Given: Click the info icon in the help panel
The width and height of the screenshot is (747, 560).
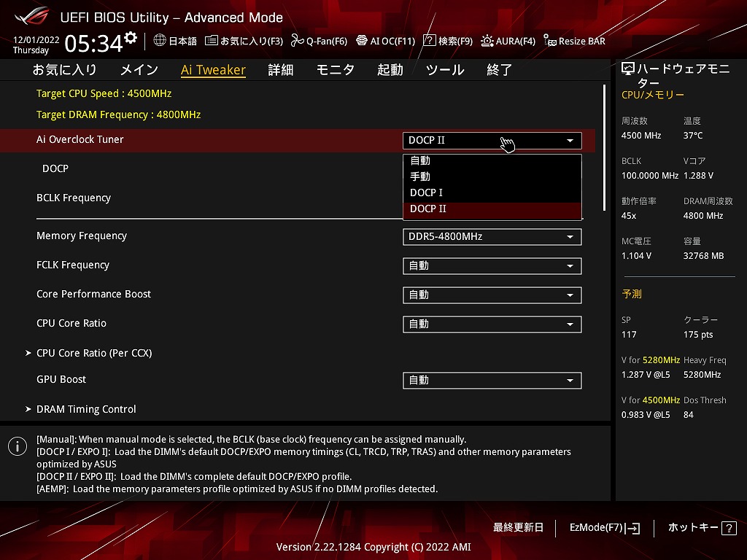Looking at the screenshot, I should pyautogui.click(x=18, y=446).
